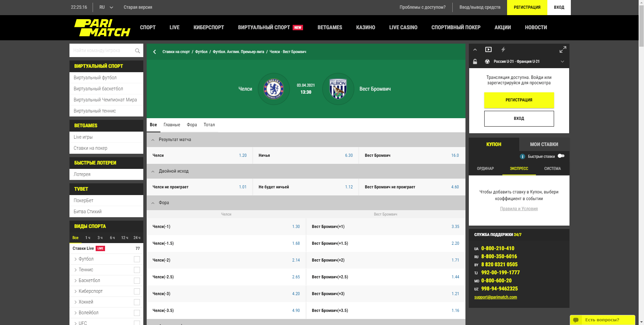644x325 pixels.
Task: Expand the Футбол sport tree item
Action: click(76, 259)
